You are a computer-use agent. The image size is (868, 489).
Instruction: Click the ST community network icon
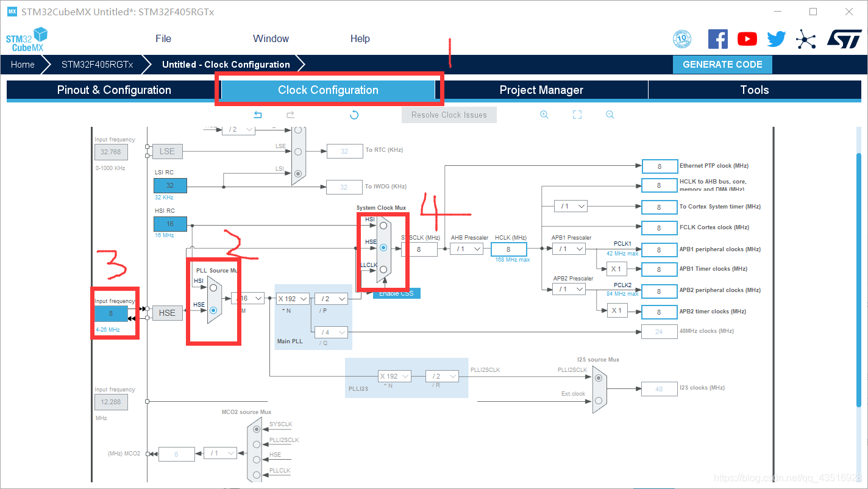coord(806,40)
